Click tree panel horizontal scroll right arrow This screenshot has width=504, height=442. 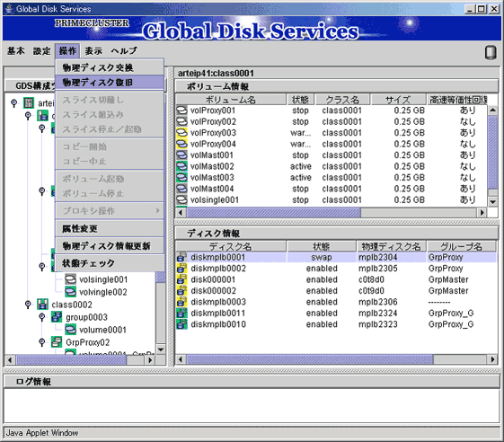(149, 359)
